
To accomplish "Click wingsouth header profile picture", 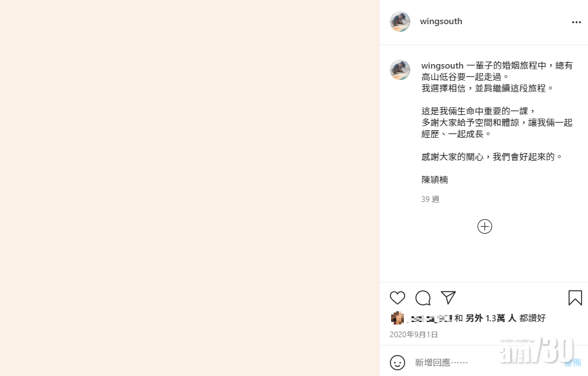I will click(x=400, y=22).
